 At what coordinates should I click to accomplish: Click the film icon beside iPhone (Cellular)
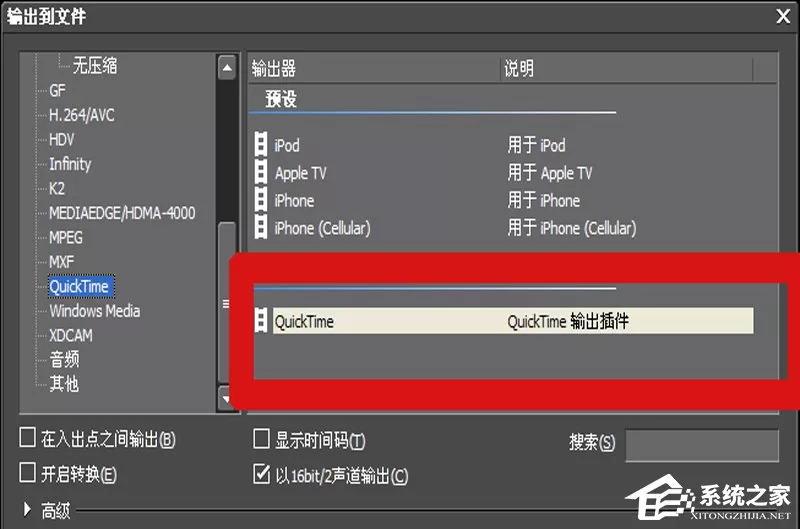(261, 228)
